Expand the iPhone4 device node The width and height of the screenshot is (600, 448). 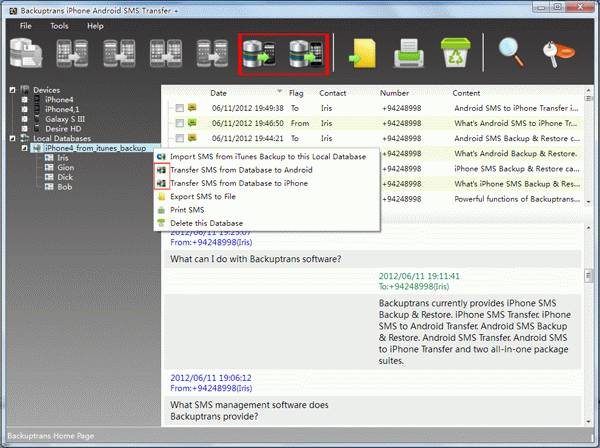click(24, 99)
